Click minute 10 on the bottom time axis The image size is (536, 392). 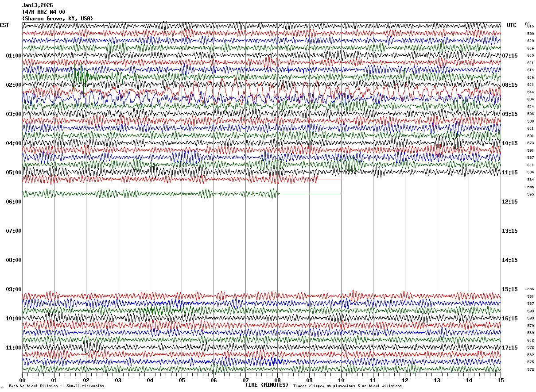pos(341,380)
